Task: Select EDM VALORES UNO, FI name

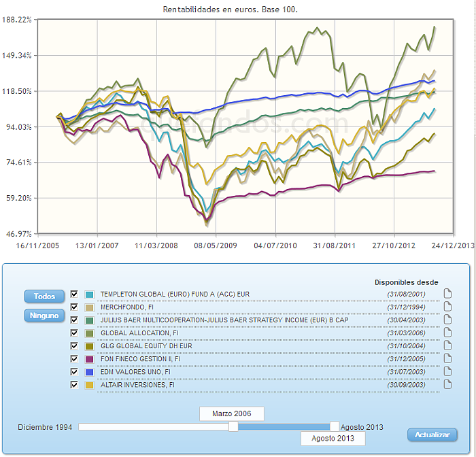Action: [135, 372]
